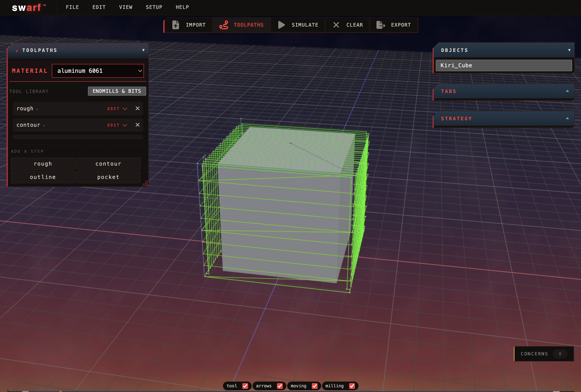The image size is (581, 392).
Task: Click the Clear X icon
Action: coord(336,25)
